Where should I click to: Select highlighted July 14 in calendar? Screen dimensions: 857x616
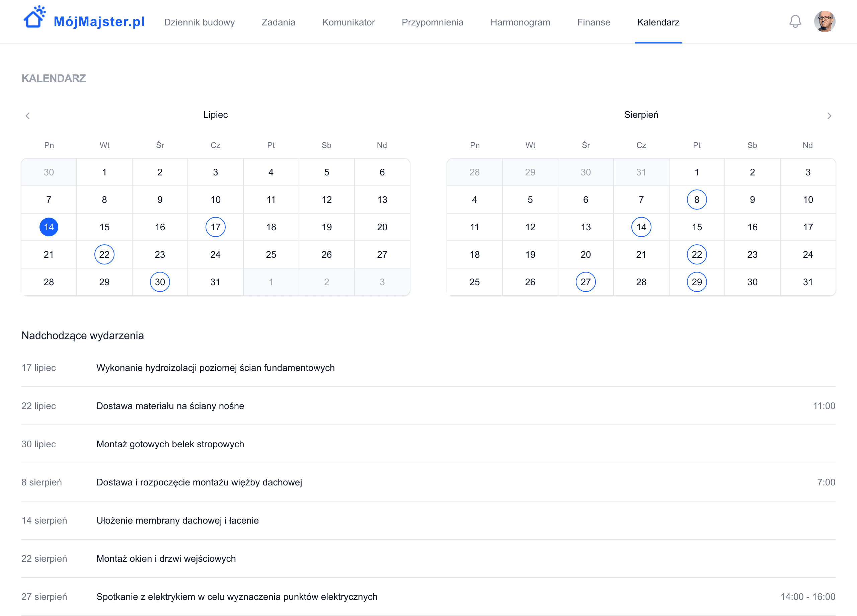click(x=49, y=227)
